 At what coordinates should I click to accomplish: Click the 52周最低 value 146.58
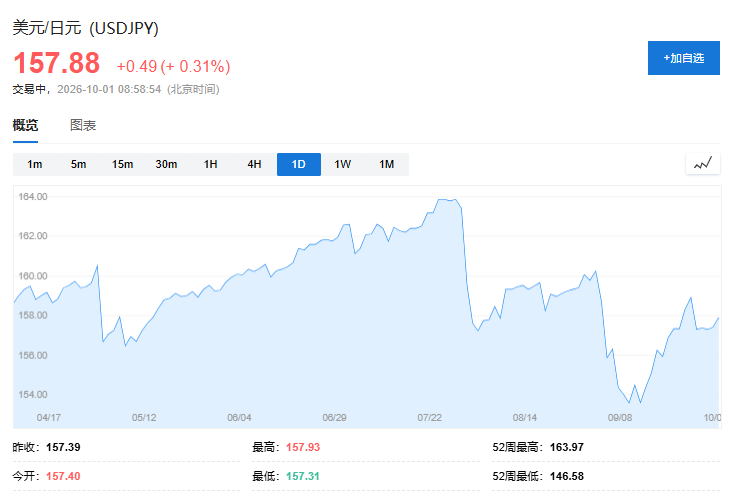click(567, 476)
